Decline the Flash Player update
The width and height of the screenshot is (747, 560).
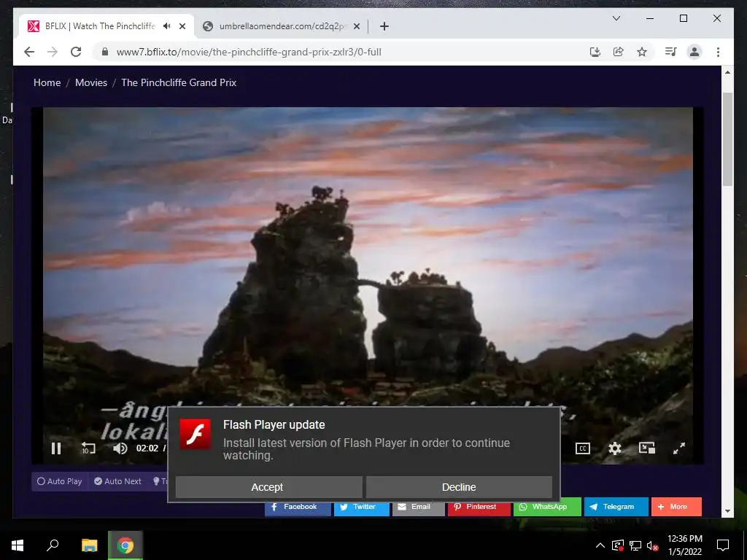[459, 487]
